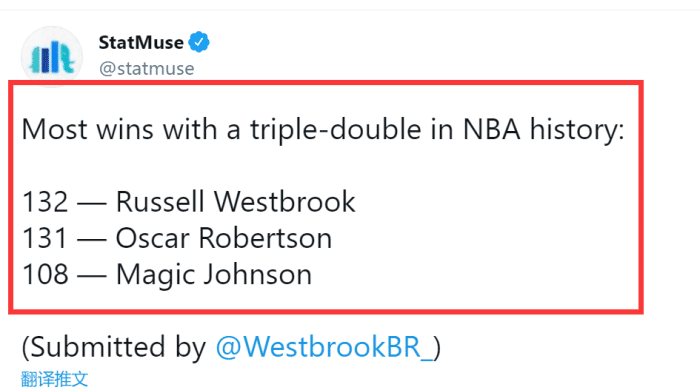The width and height of the screenshot is (700, 390).
Task: Click the number 108 in the tweet
Action: point(45,274)
